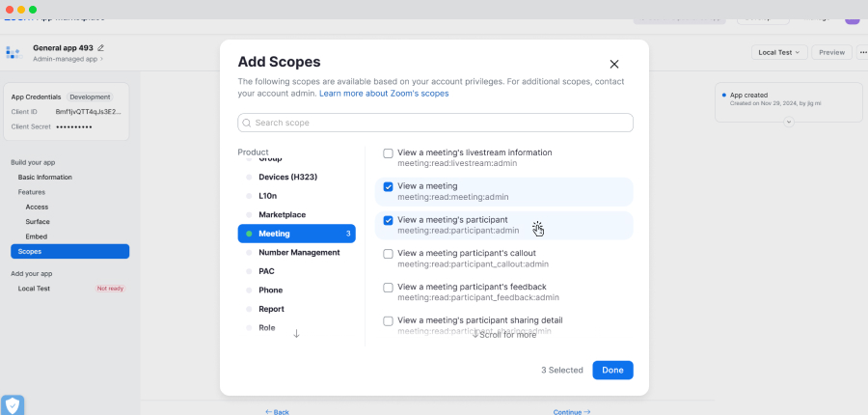Check View a meeting's livestream information

[x=388, y=153]
